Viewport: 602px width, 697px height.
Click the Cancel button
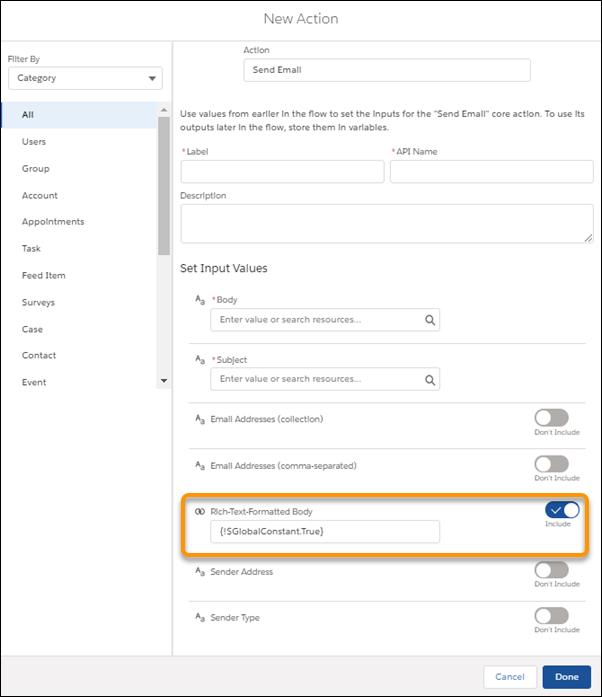pos(509,677)
